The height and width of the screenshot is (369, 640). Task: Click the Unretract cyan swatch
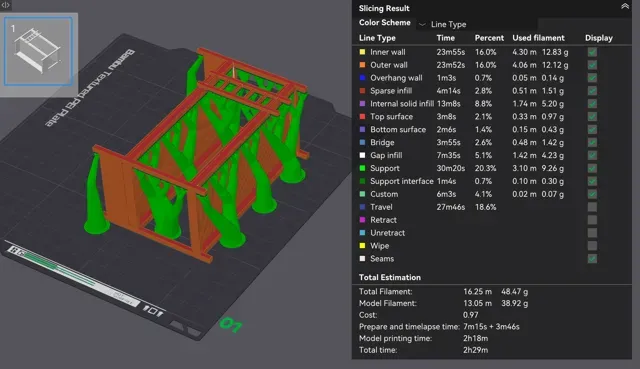[362, 233]
